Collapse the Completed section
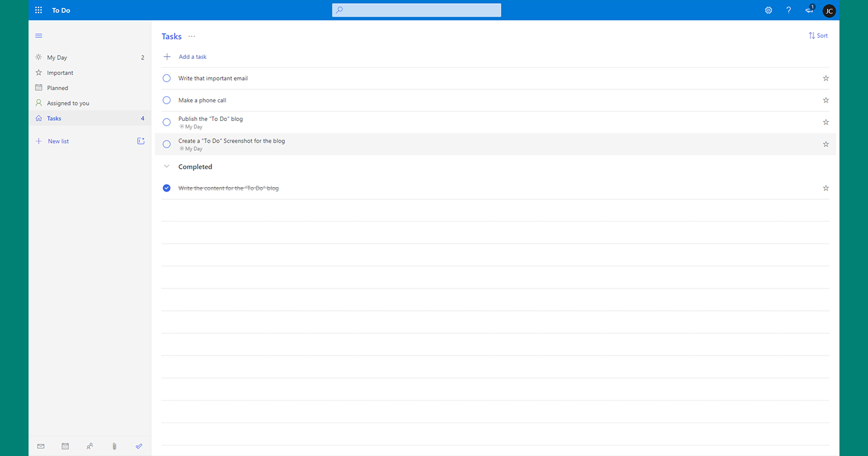Screen dimensions: 868x456 [x=166, y=166]
